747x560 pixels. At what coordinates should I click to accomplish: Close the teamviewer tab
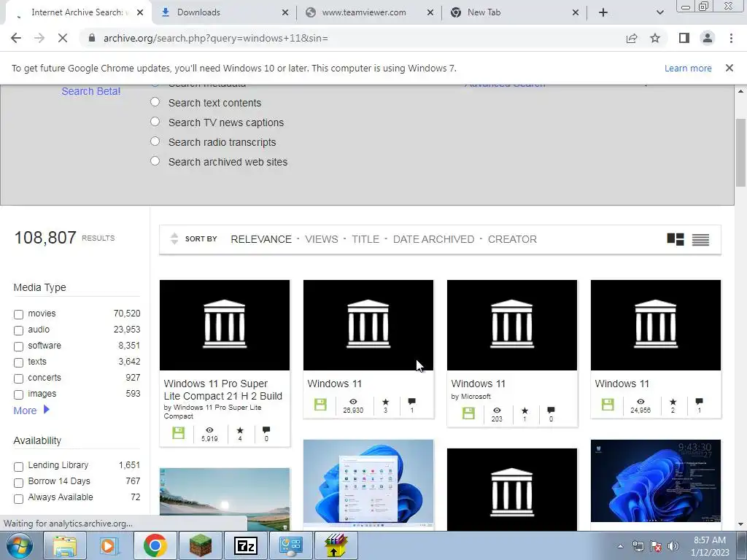coord(430,12)
